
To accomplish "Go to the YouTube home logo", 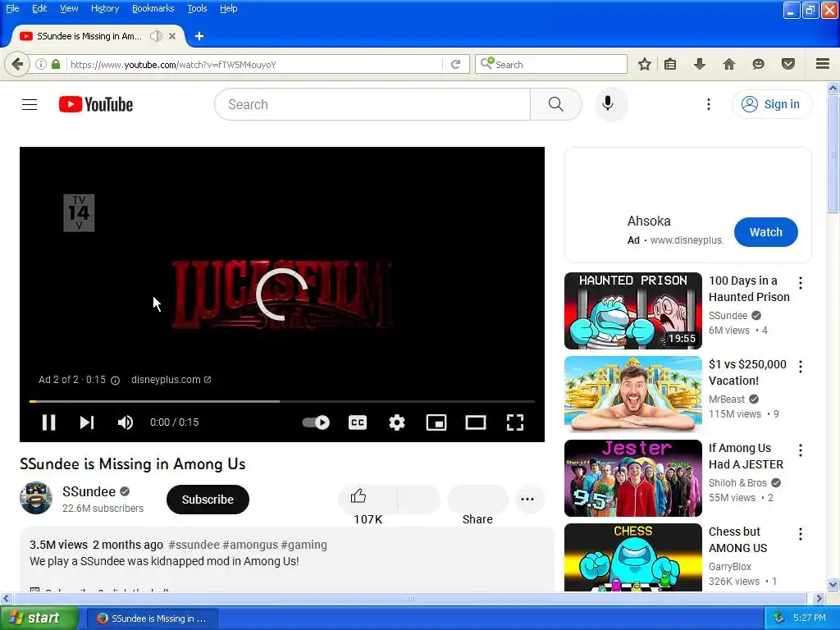I will click(x=96, y=104).
